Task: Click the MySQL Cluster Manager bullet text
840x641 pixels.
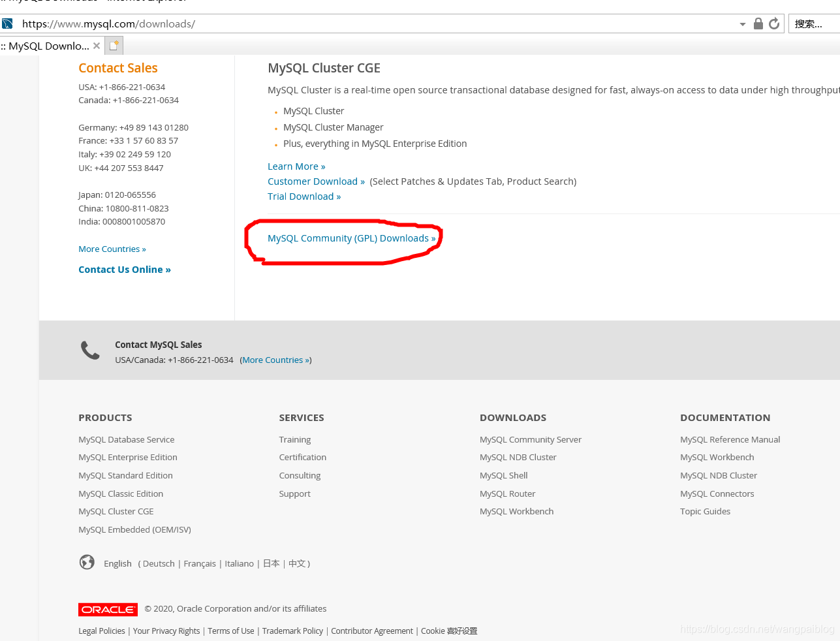Action: (x=334, y=127)
